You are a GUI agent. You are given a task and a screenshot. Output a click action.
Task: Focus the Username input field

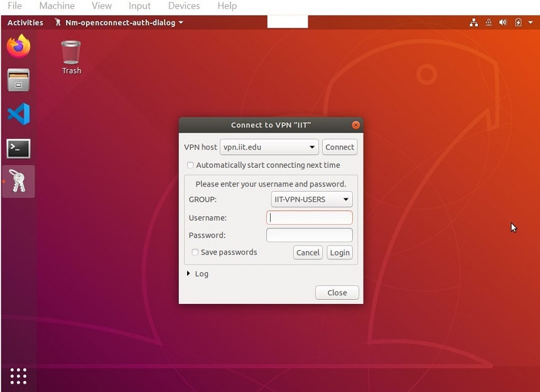(310, 217)
